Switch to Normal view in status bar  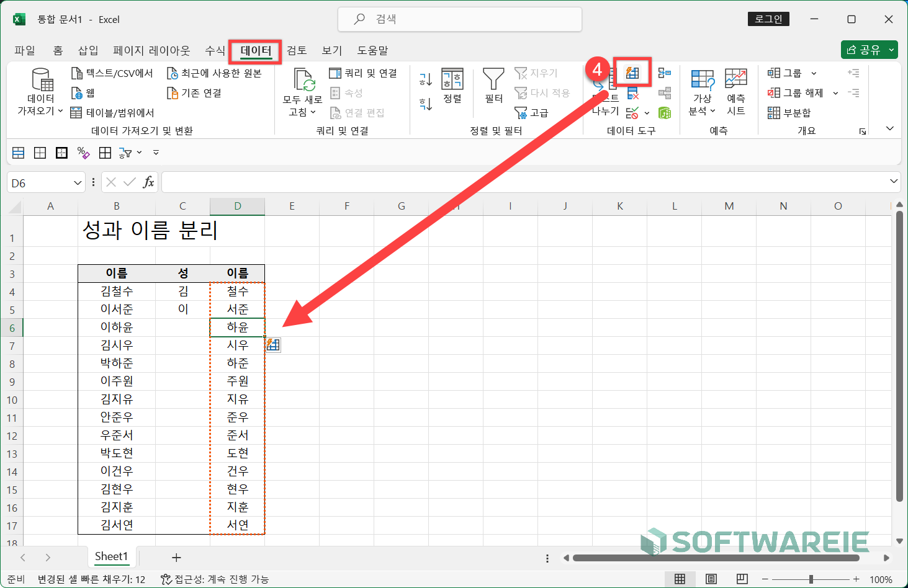[680, 579]
